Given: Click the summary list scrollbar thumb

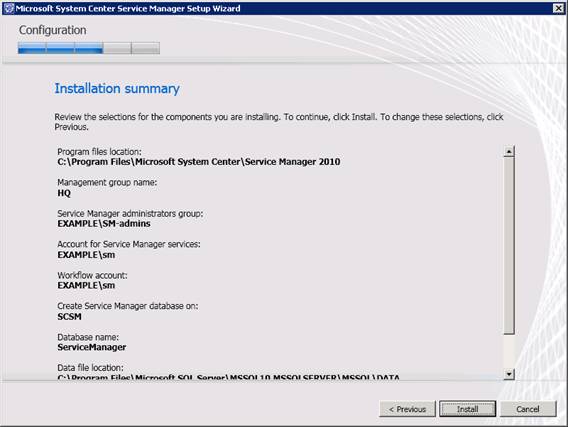Looking at the screenshot, I should 509,246.
